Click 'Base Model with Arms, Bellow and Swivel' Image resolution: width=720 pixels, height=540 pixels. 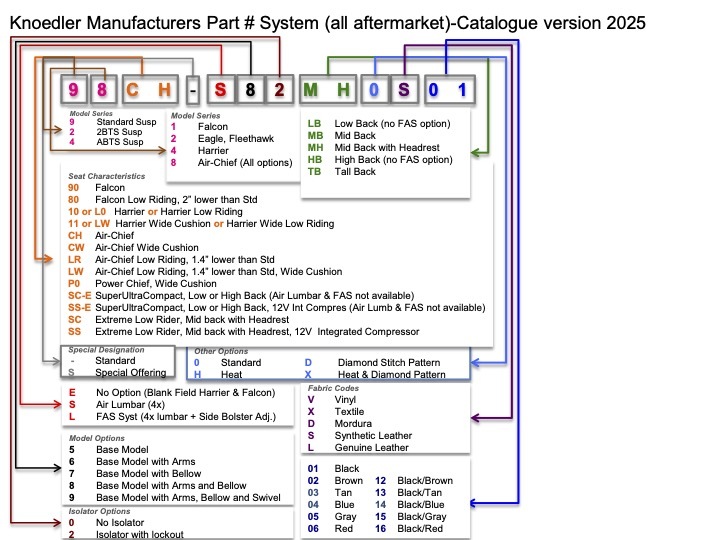click(174, 497)
